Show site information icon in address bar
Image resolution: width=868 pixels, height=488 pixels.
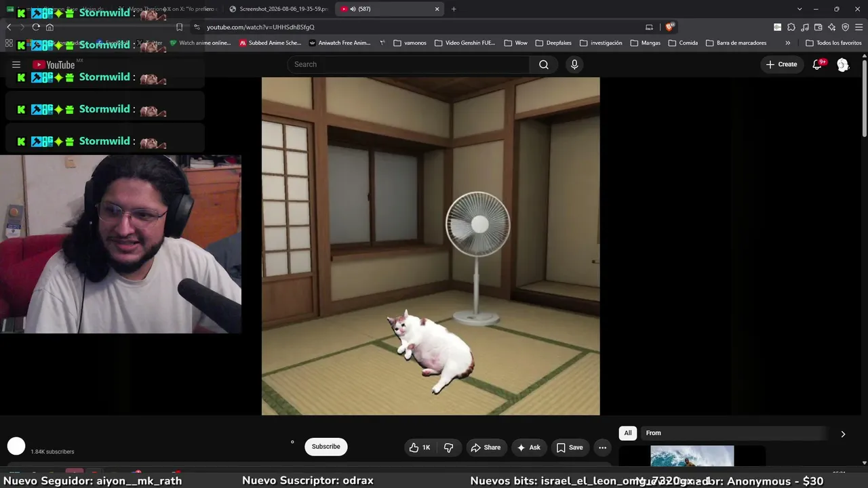click(x=197, y=27)
